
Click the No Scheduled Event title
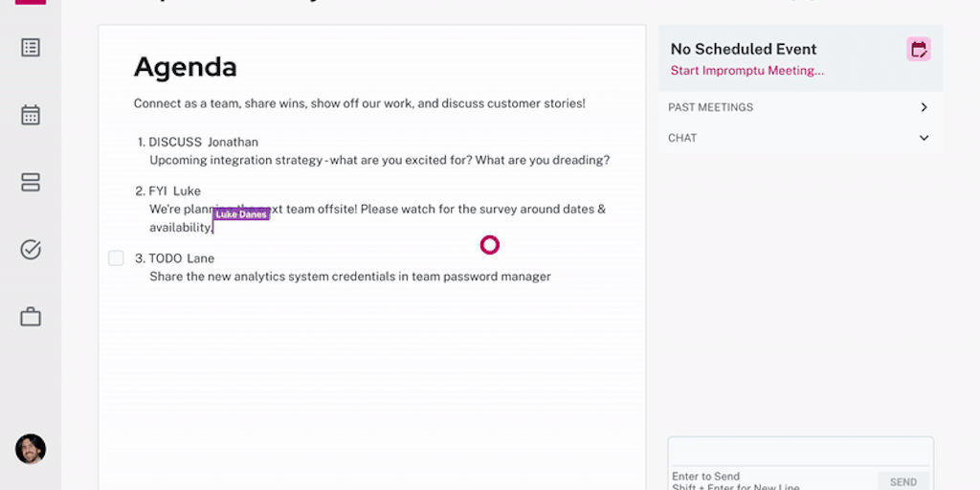(x=744, y=49)
